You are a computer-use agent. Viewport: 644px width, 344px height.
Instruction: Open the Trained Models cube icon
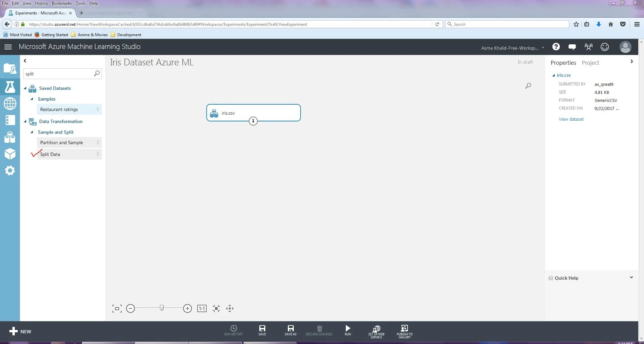point(10,154)
